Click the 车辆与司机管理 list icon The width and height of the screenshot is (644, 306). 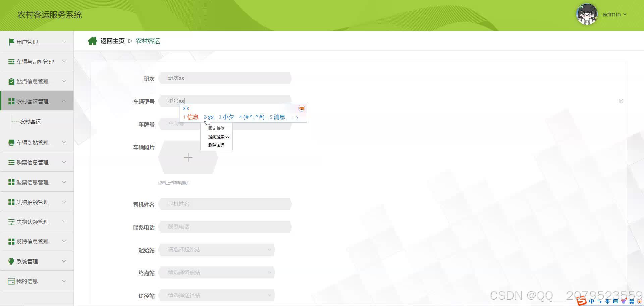click(x=11, y=62)
